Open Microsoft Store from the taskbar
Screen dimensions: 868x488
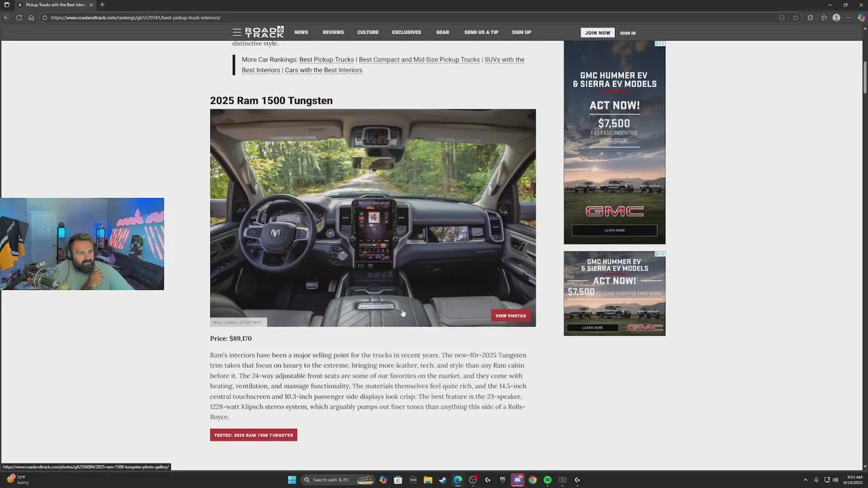click(398, 480)
